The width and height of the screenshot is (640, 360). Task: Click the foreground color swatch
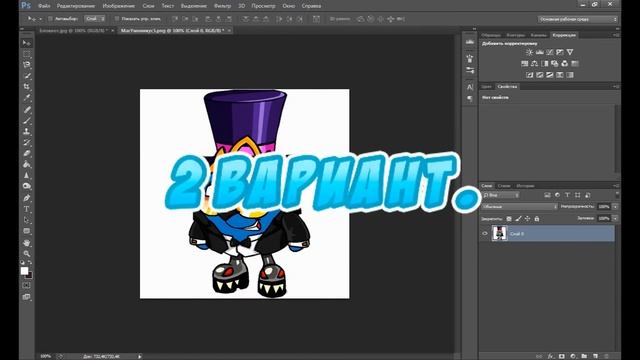pos(24,271)
